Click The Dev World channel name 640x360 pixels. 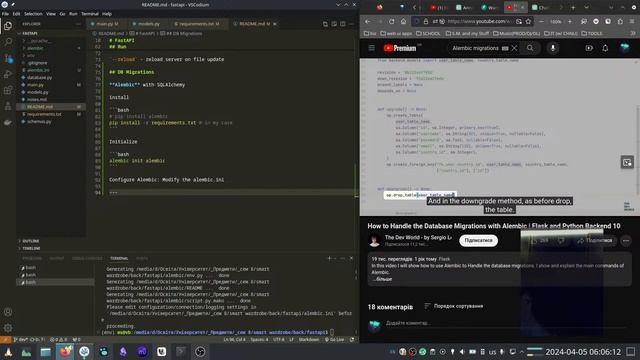point(418,238)
